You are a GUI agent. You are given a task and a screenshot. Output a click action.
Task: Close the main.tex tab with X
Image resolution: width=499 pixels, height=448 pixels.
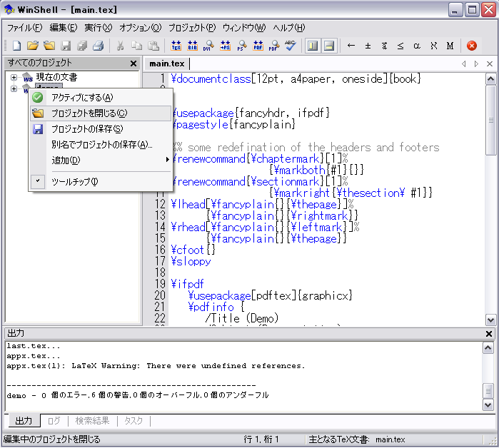click(490, 64)
